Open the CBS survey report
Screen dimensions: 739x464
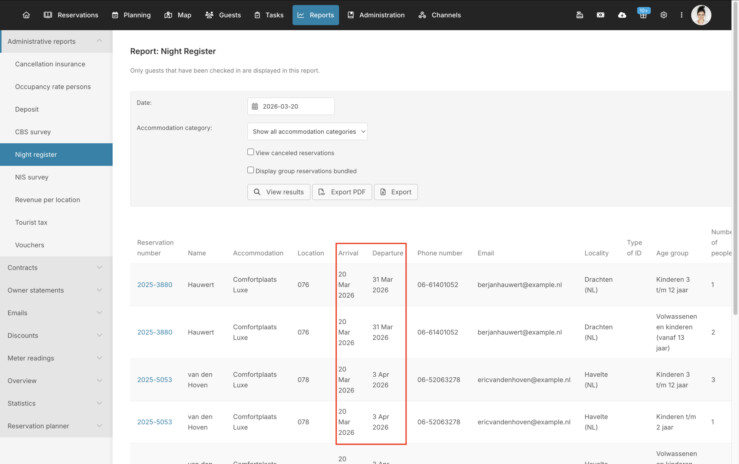pyautogui.click(x=33, y=132)
